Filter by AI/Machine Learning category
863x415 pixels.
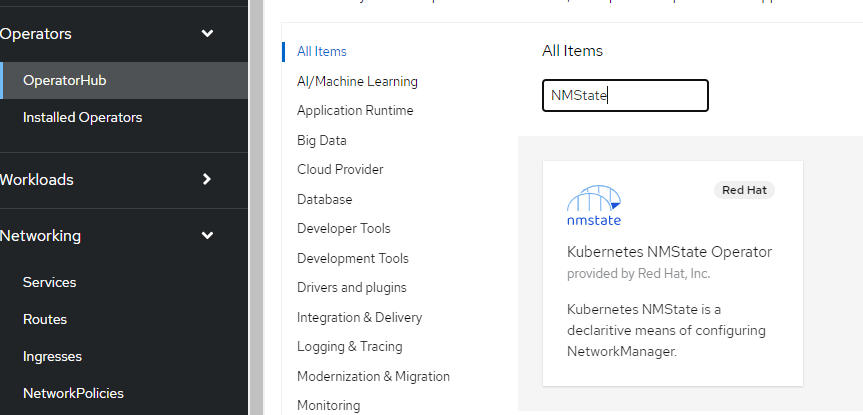click(357, 81)
